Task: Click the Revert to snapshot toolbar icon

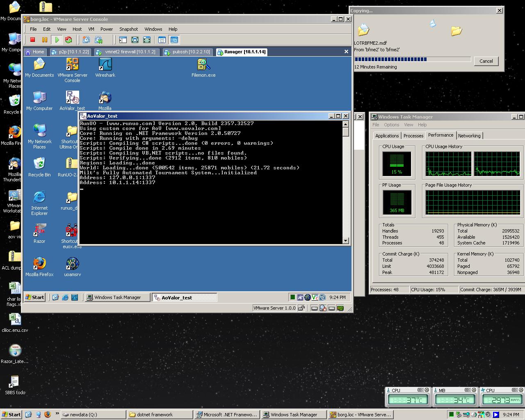Action: coord(98,40)
